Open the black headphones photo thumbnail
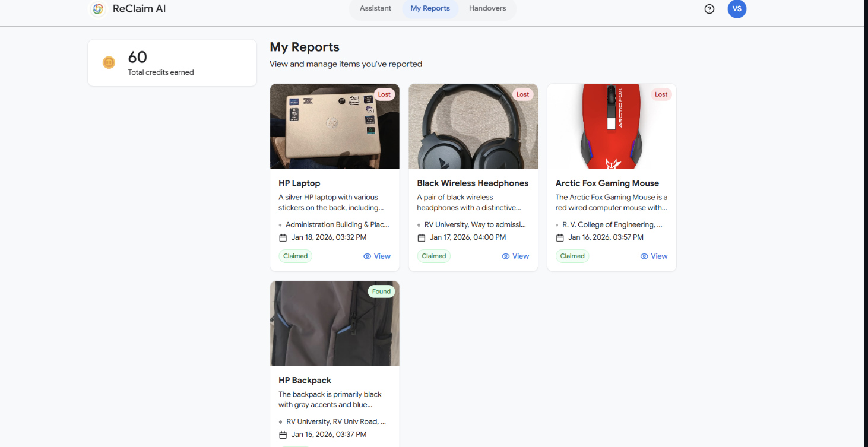The height and width of the screenshot is (447, 868). pyautogui.click(x=473, y=126)
